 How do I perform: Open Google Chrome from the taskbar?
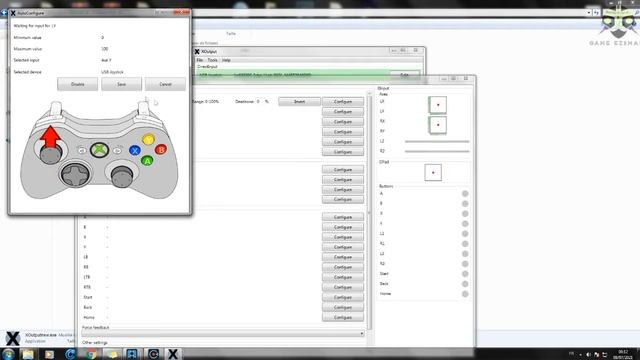click(91, 354)
